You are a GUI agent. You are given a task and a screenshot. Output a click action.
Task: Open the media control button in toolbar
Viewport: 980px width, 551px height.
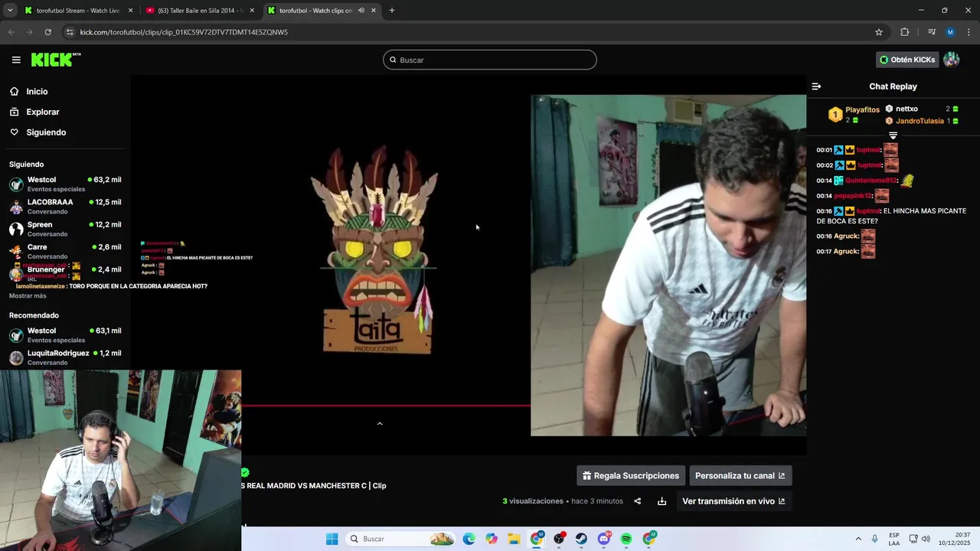click(x=932, y=32)
